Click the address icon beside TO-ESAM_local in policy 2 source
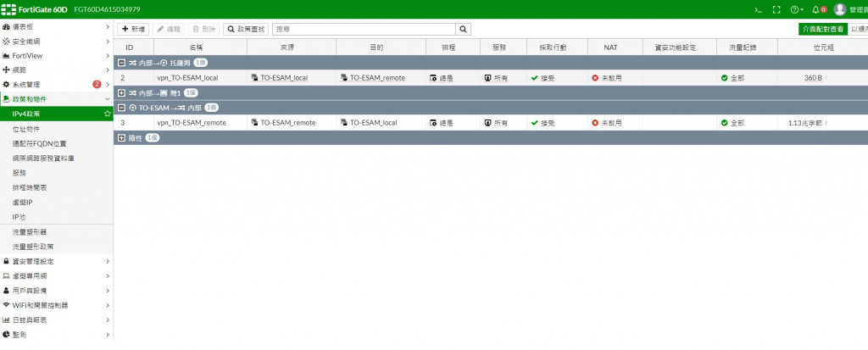 254,78
